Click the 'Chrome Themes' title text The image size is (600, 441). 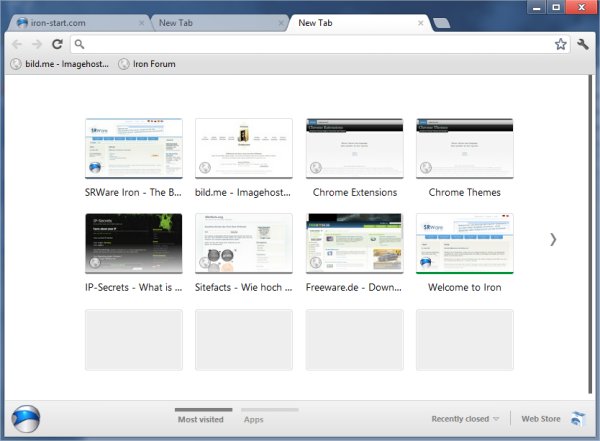tap(465, 192)
